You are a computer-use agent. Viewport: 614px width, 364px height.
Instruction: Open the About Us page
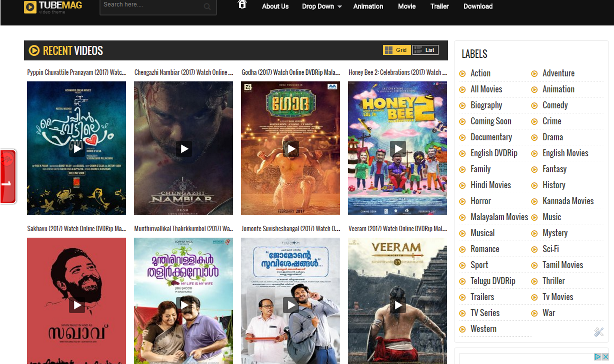click(x=275, y=6)
